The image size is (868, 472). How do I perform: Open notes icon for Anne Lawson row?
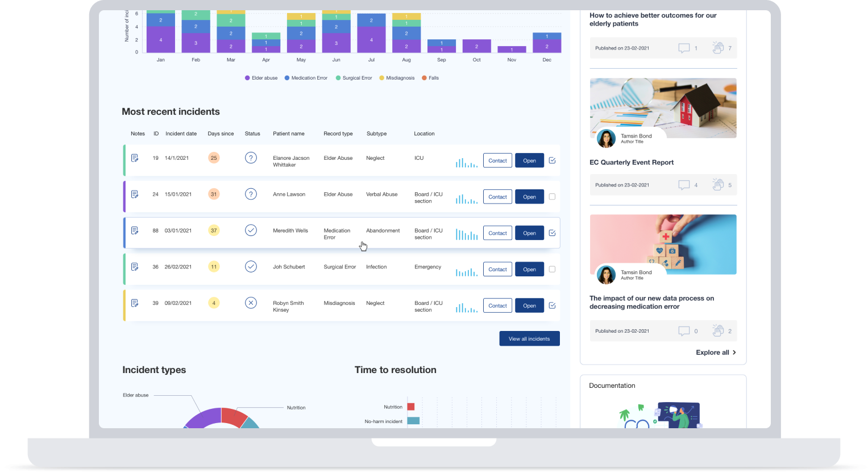(135, 194)
